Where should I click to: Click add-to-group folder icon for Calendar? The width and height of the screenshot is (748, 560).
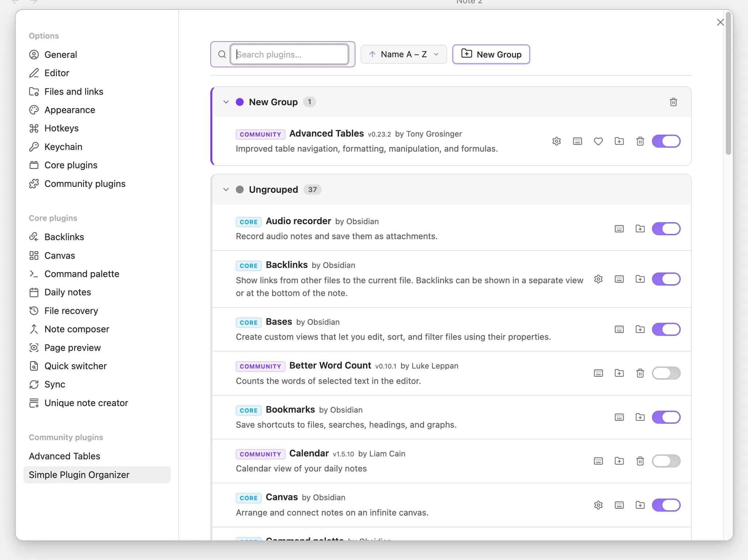(x=619, y=461)
